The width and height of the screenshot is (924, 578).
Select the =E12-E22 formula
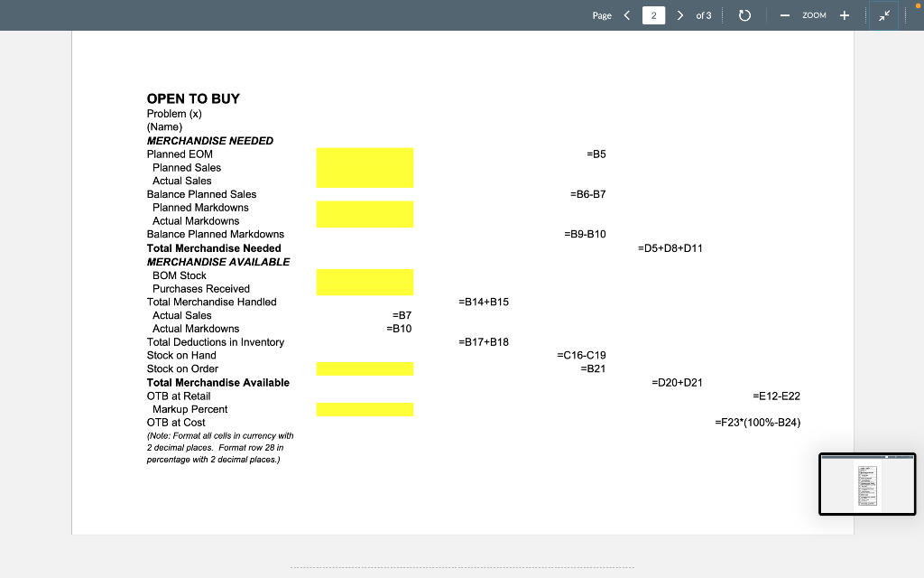click(x=777, y=396)
